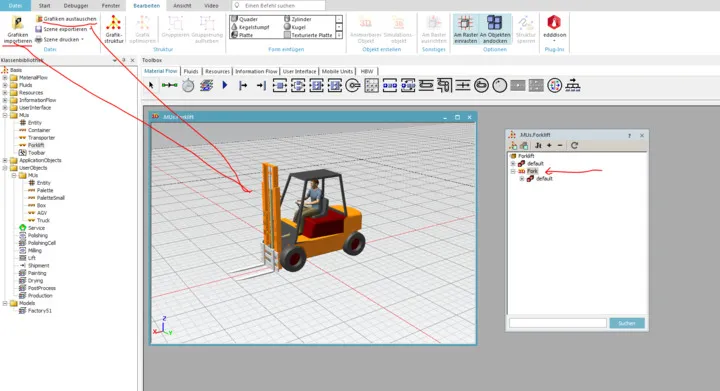Select the Fork node in structure tree
The width and height of the screenshot is (720, 391).
[532, 171]
